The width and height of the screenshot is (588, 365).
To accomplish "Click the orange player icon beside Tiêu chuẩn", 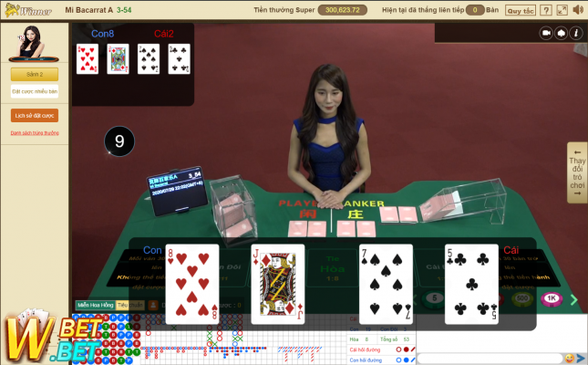I will pos(153,305).
